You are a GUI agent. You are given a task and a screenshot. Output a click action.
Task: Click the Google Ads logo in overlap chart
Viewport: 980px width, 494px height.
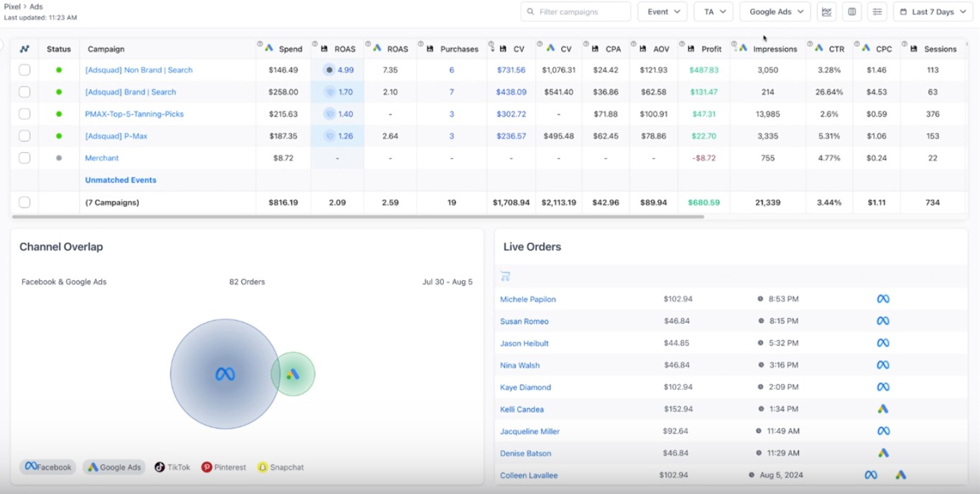tap(292, 374)
